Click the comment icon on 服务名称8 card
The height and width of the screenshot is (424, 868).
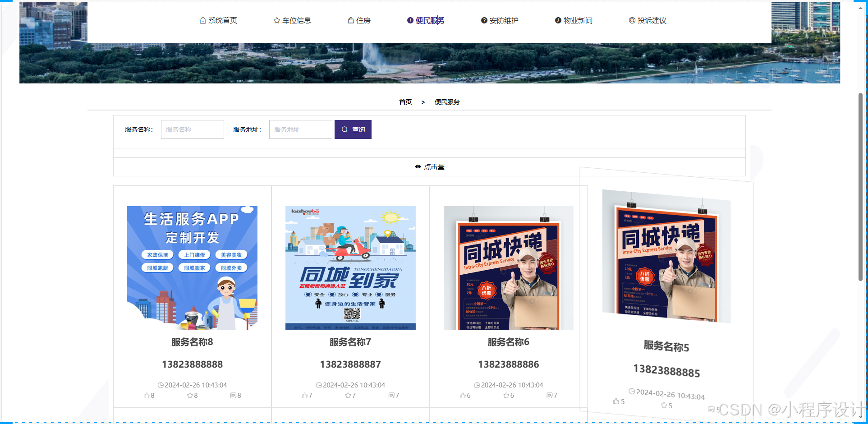coord(233,396)
